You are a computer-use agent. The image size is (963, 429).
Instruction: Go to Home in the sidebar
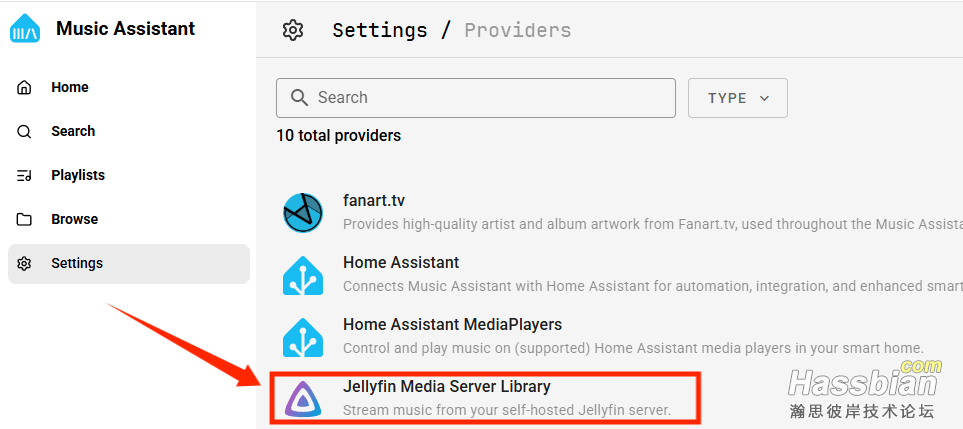[x=70, y=88]
